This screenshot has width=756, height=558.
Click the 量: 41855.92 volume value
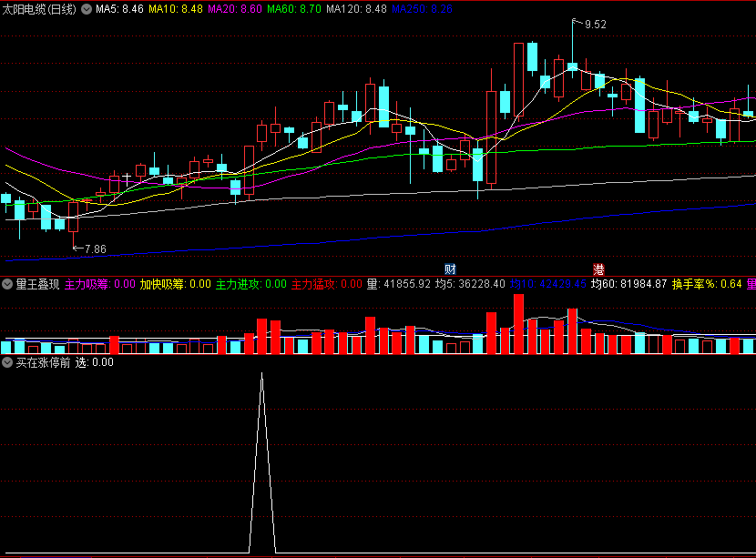coord(399,284)
